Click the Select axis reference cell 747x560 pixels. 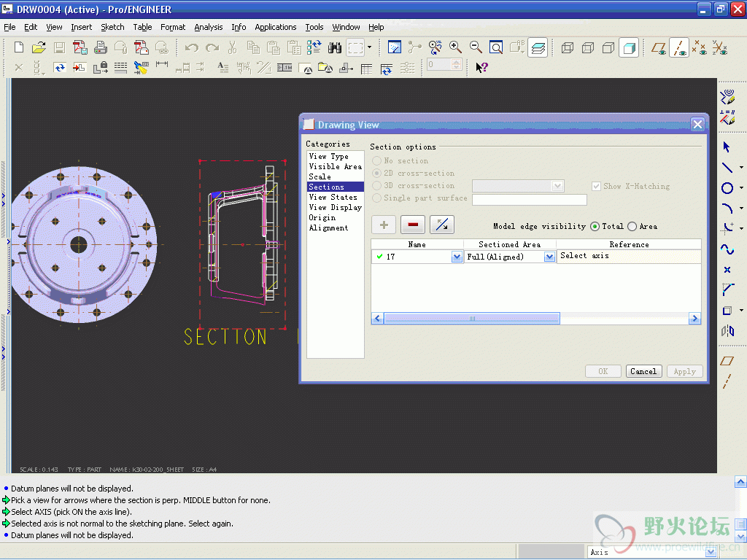[628, 256]
